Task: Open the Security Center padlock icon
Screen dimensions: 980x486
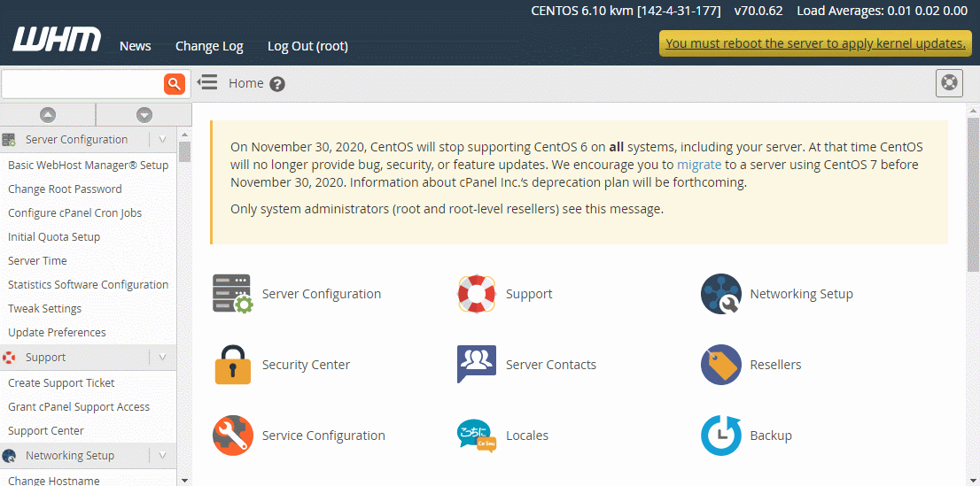Action: pos(233,364)
